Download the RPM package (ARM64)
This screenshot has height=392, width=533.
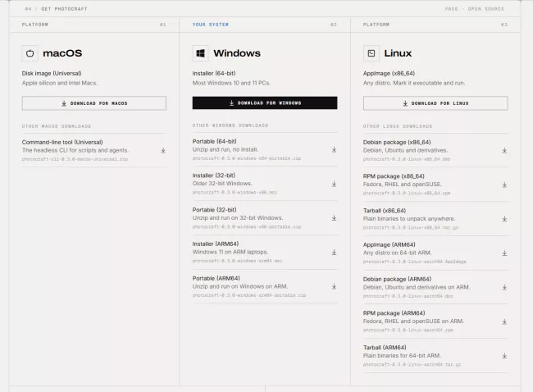tap(504, 321)
